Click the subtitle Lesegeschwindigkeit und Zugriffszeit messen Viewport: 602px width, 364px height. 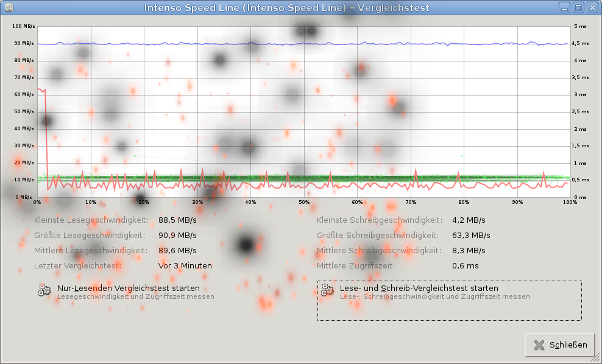tap(135, 296)
